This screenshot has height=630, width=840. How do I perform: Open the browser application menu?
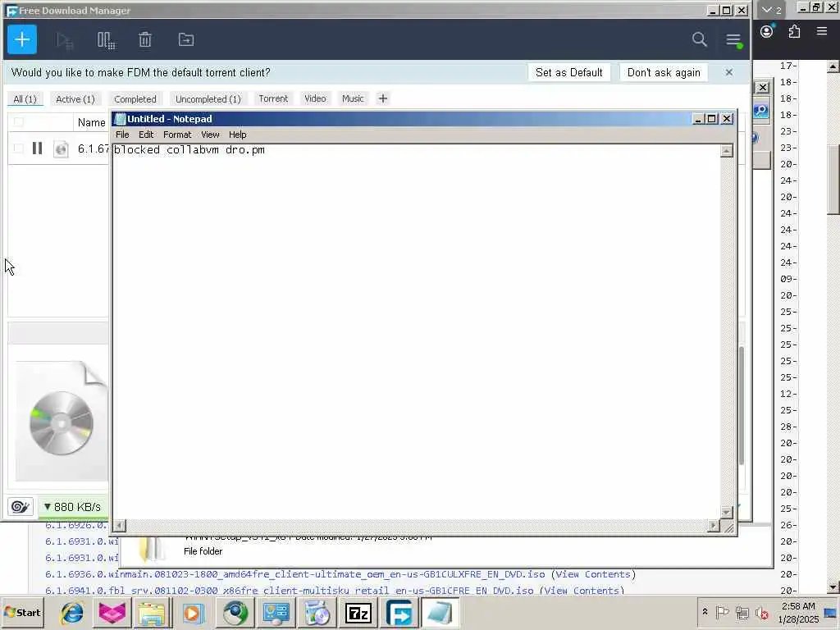click(822, 31)
